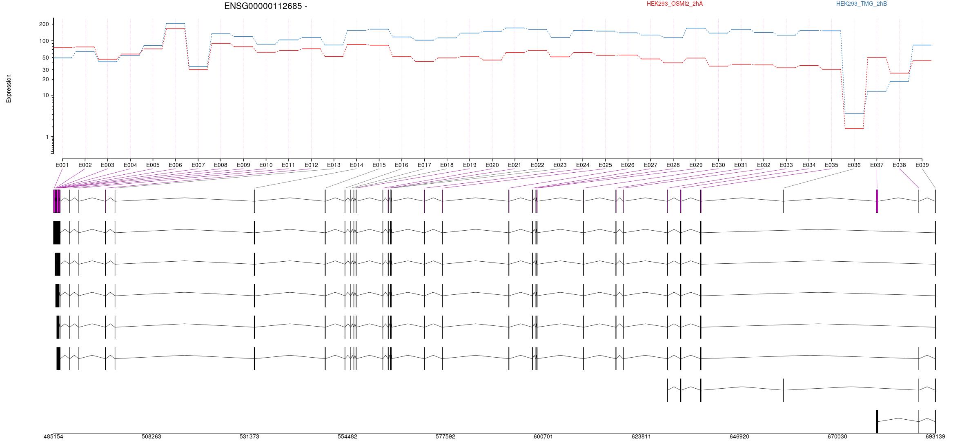
Task: Click exon label E035
Action: click(831, 165)
